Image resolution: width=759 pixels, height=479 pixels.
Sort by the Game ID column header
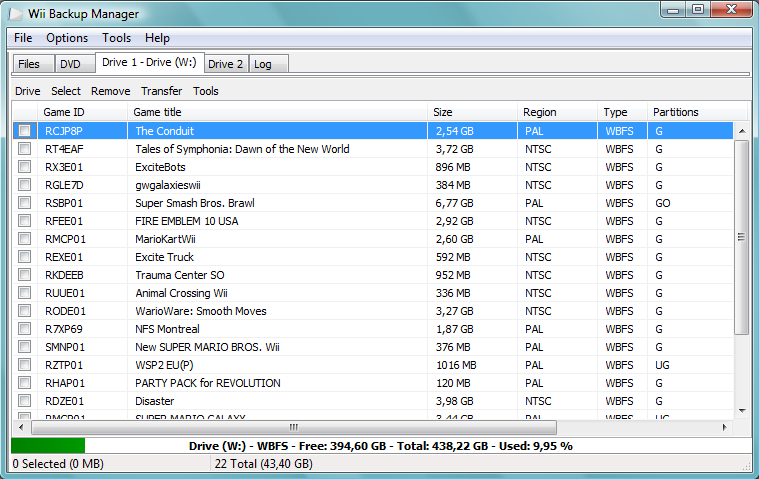point(82,112)
